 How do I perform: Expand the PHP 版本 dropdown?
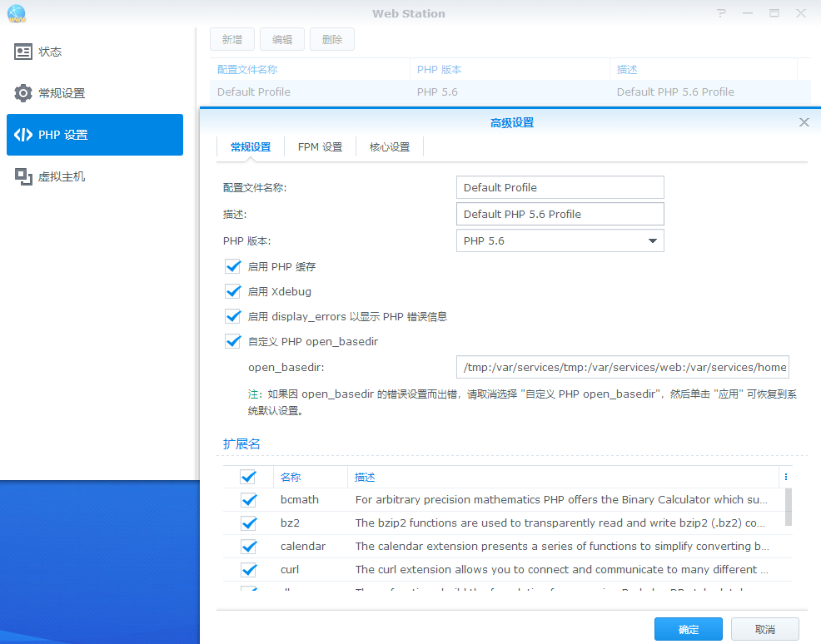coord(652,241)
